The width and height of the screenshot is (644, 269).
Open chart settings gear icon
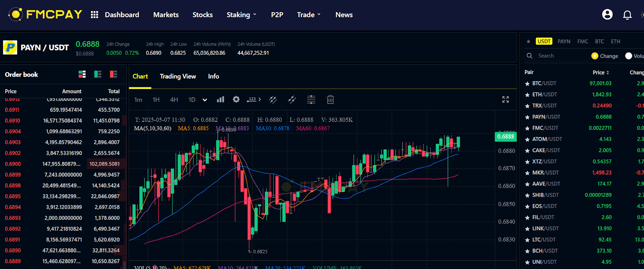coord(236,99)
